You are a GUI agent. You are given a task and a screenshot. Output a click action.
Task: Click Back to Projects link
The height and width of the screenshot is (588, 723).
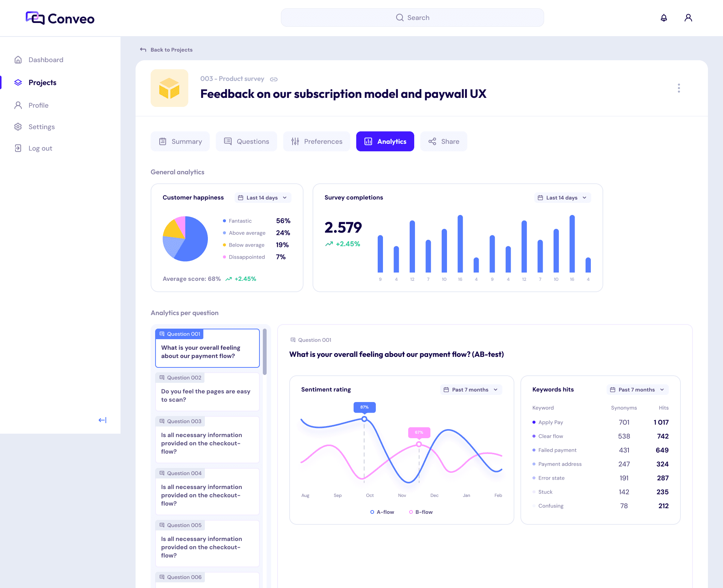pyautogui.click(x=166, y=50)
